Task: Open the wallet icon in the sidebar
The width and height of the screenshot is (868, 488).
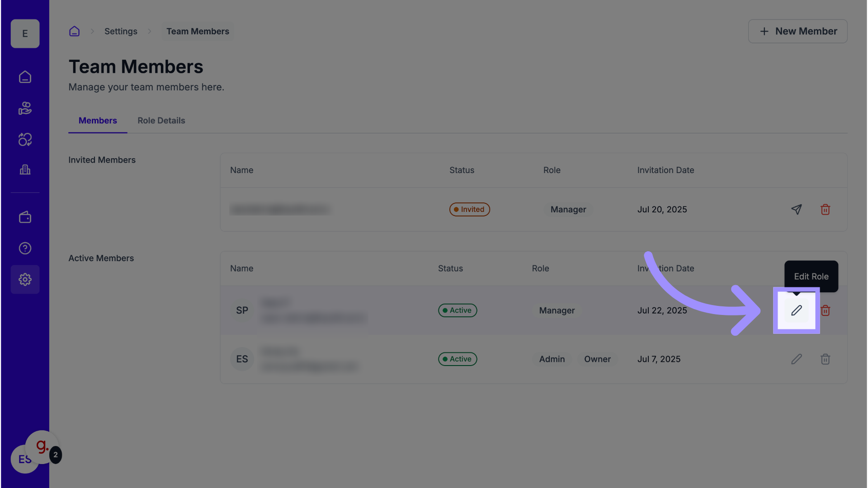Action: click(x=25, y=217)
